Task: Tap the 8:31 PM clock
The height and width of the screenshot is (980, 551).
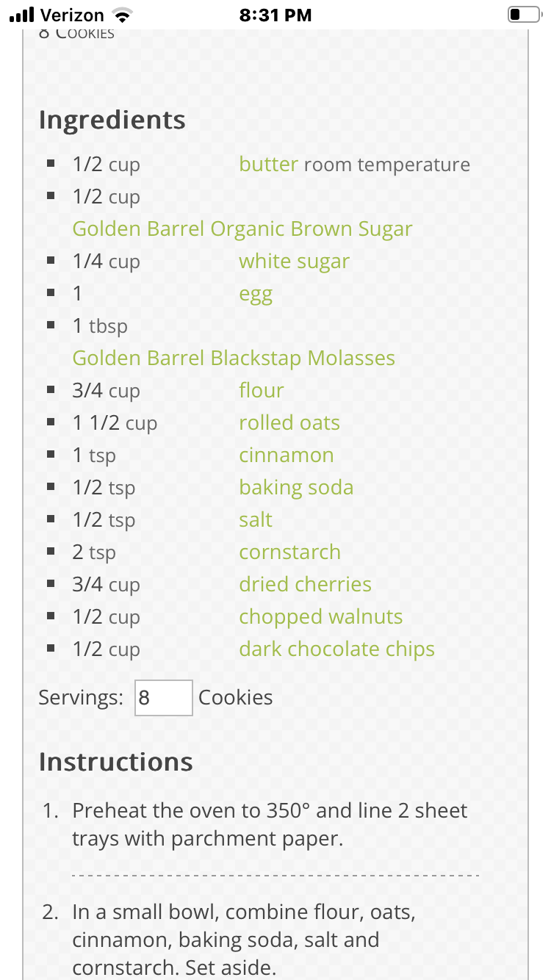Action: tap(275, 15)
